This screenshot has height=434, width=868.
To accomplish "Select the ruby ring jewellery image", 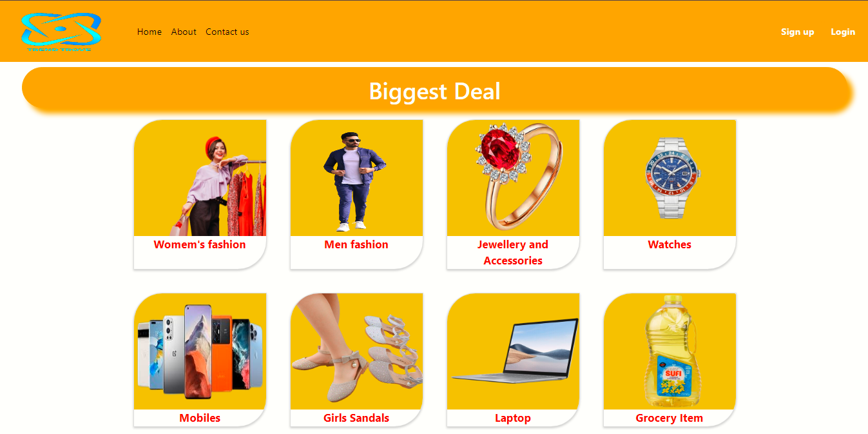I will pyautogui.click(x=513, y=178).
